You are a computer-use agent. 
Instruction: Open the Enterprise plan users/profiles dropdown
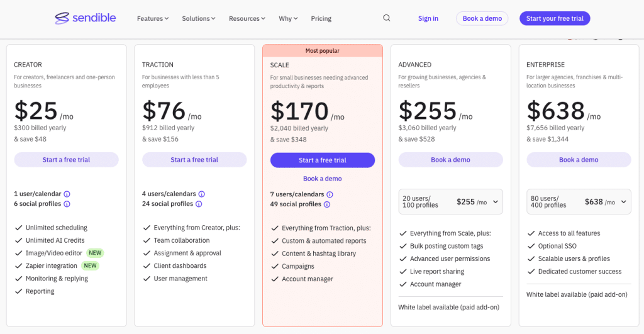[x=579, y=202]
